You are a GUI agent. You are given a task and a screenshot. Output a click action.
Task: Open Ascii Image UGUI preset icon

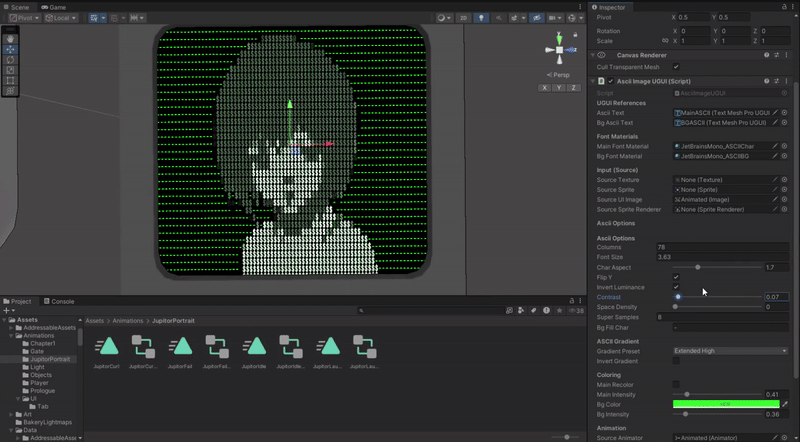[777, 81]
